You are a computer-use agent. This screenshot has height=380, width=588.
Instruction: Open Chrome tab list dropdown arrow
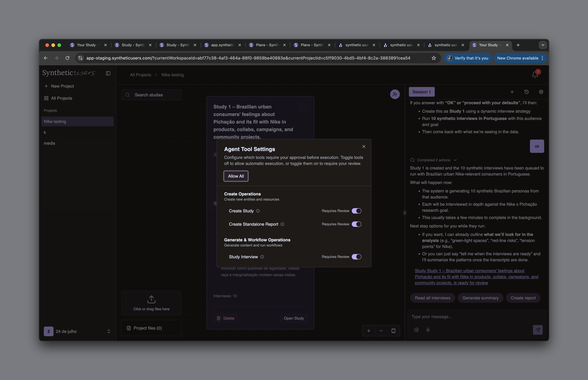pos(543,45)
